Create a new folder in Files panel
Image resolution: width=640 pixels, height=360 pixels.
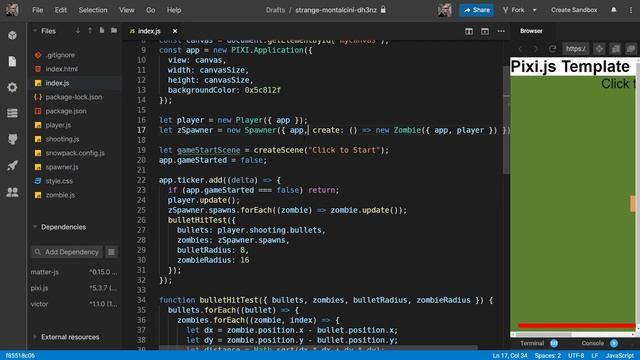click(x=114, y=31)
